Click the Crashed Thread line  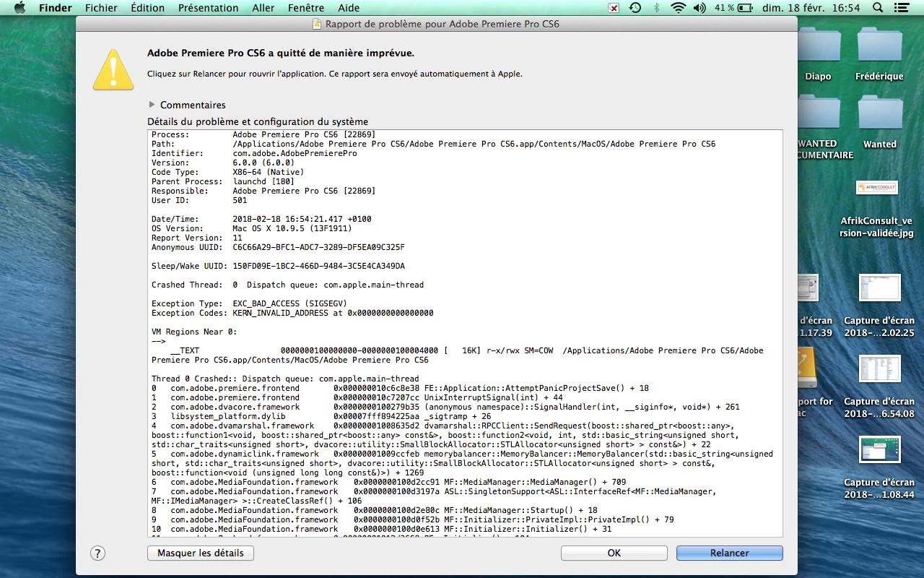click(x=287, y=285)
